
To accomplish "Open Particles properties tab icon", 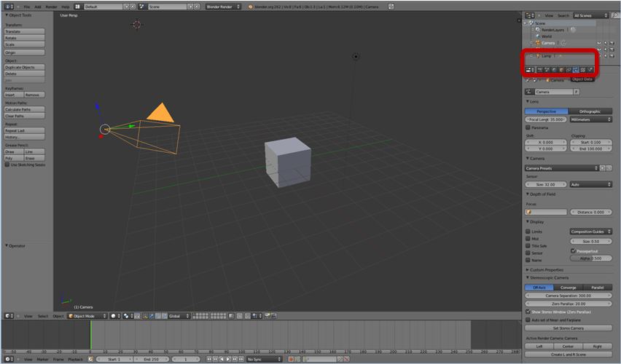I will tap(582, 70).
